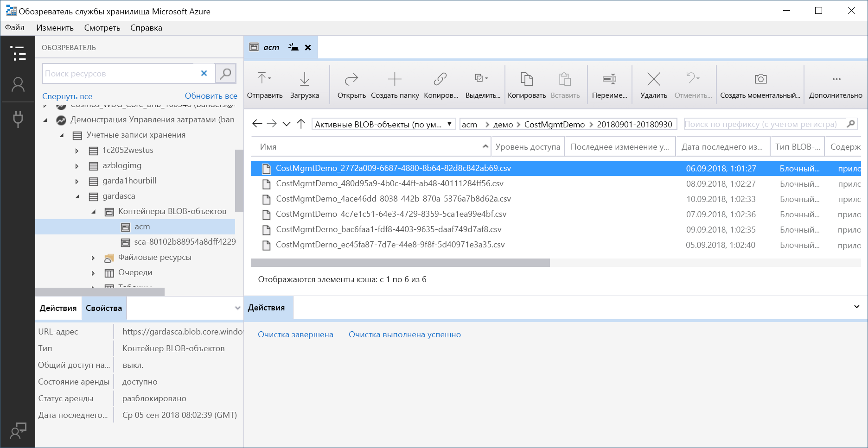Sort by the Имя column header
Image resolution: width=868 pixels, height=448 pixels.
tap(370, 146)
